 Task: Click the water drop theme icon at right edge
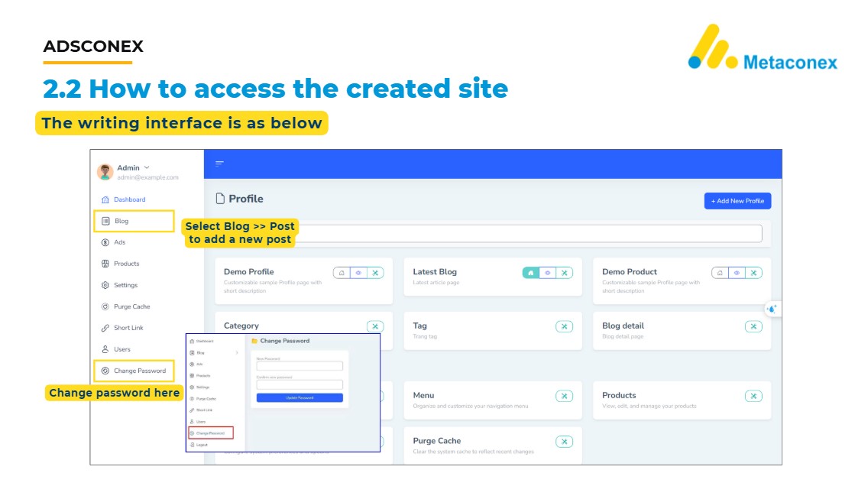[x=772, y=309]
